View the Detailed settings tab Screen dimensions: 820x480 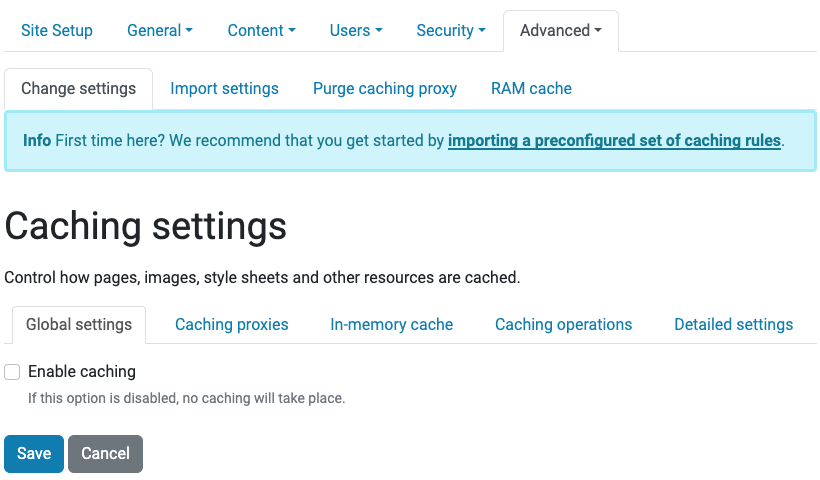click(x=734, y=324)
